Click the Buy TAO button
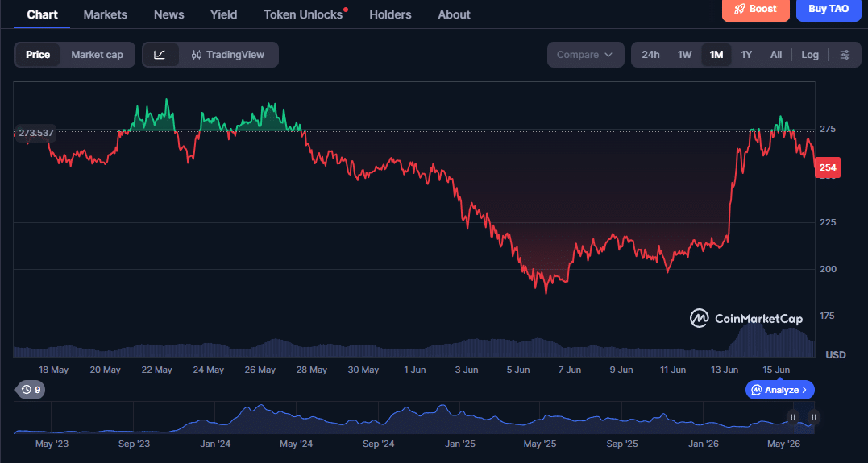This screenshot has height=463, width=868. [829, 10]
